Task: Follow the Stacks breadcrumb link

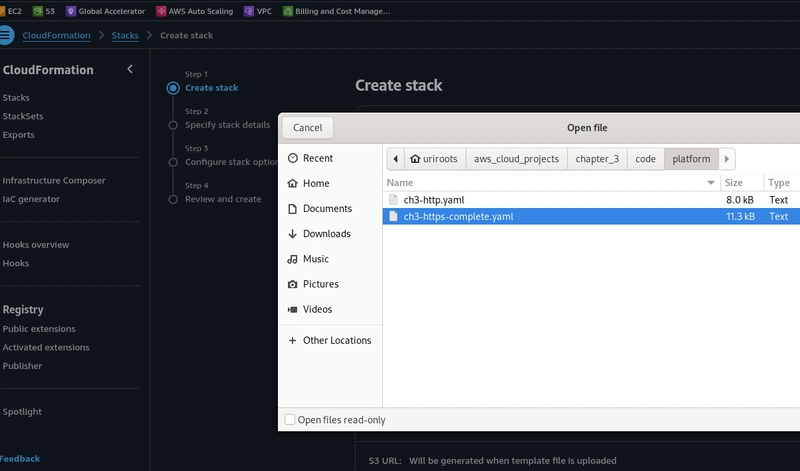Action: [125, 35]
